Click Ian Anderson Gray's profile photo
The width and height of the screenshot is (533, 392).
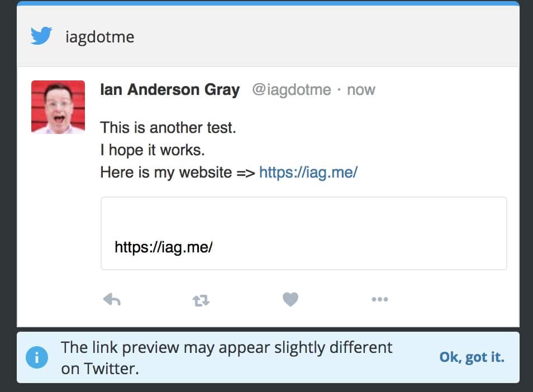58,107
